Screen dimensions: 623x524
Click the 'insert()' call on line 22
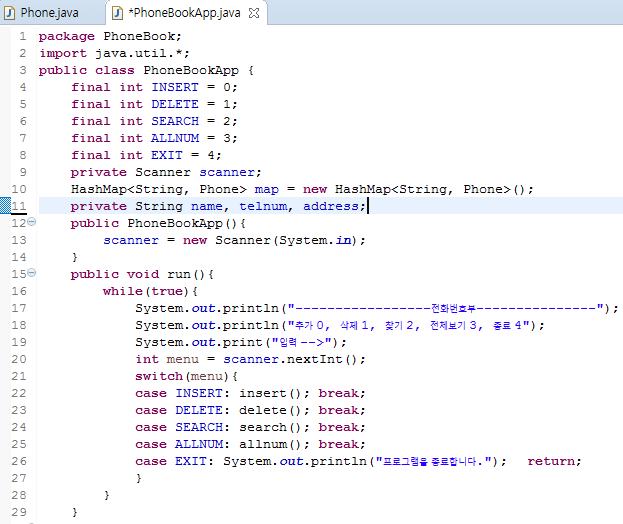[x=270, y=393]
